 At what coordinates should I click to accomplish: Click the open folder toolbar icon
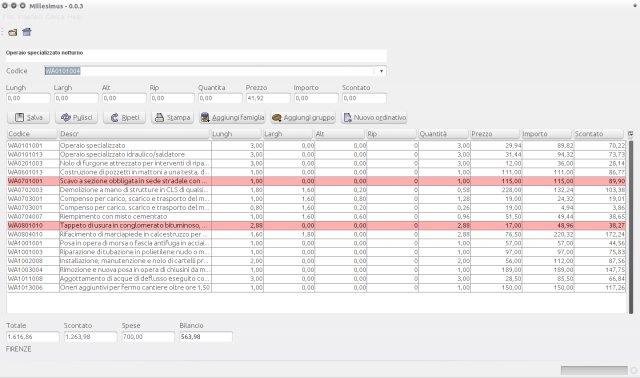point(13,32)
